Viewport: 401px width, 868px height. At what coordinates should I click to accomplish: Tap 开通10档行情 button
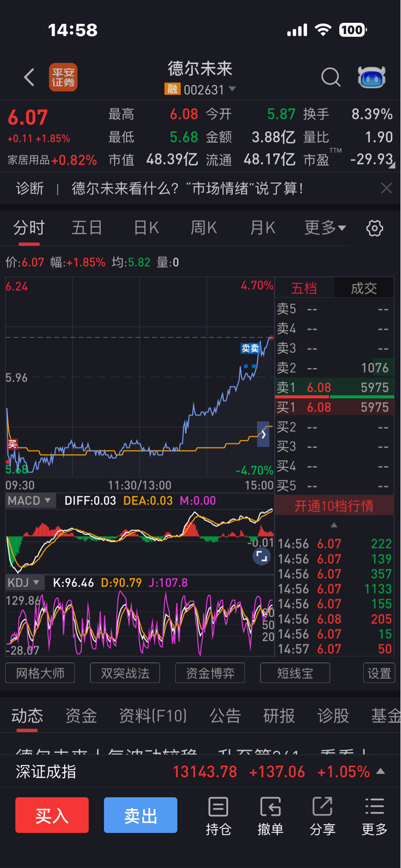pyautogui.click(x=334, y=506)
